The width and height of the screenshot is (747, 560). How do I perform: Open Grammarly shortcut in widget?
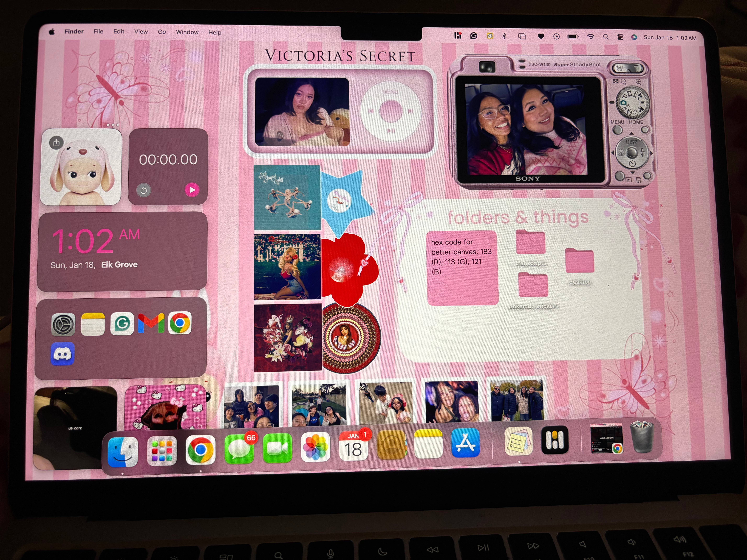pos(122,324)
